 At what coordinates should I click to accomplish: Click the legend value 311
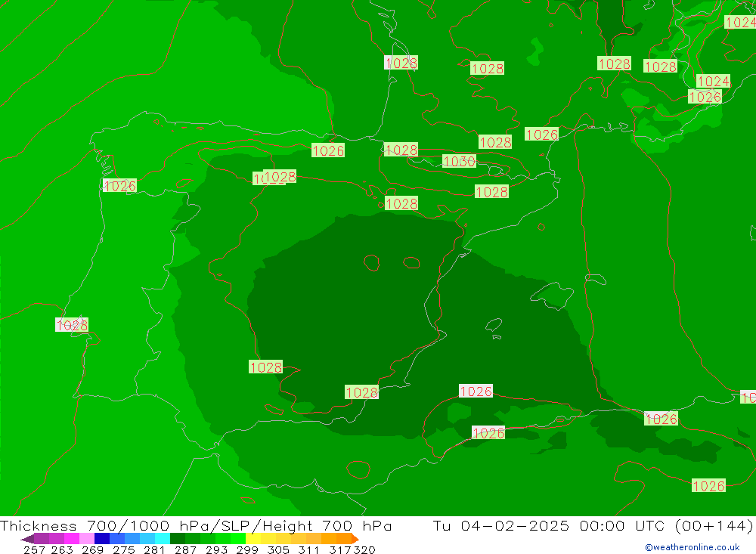308,549
